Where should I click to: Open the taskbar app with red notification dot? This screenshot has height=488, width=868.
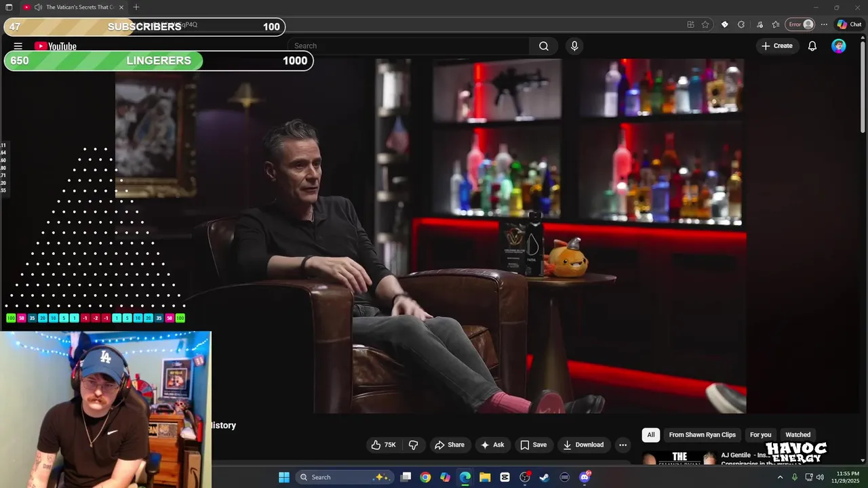[525, 477]
